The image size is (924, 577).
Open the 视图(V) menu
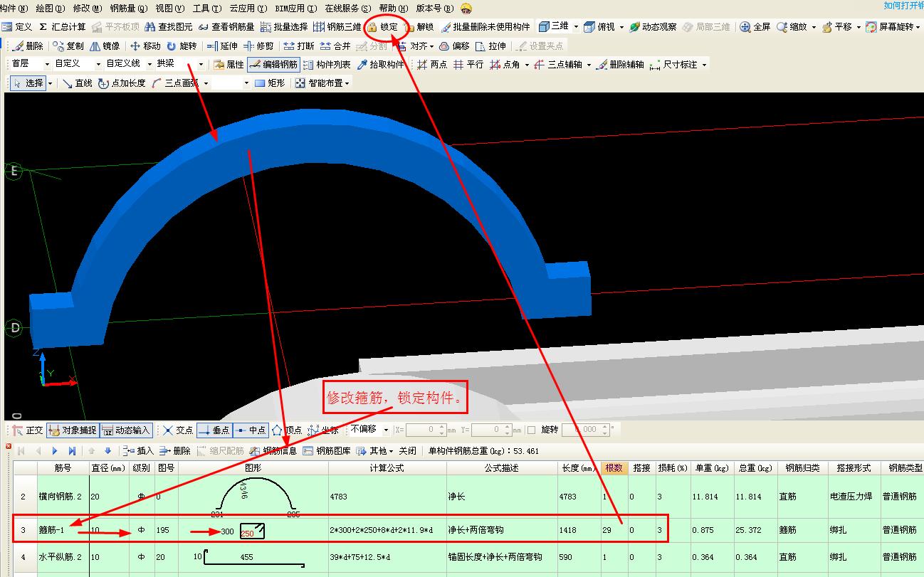pos(169,9)
